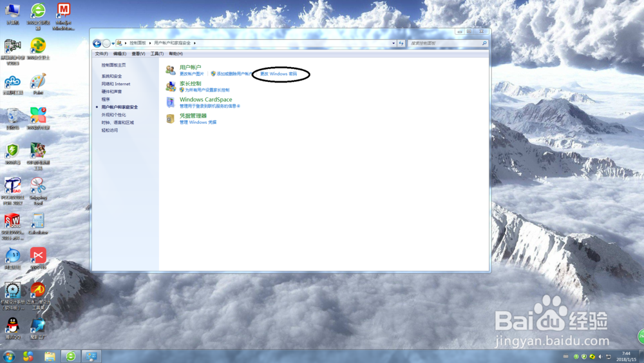
Task: Open the 编辑(E) menu
Action: pyautogui.click(x=120, y=54)
